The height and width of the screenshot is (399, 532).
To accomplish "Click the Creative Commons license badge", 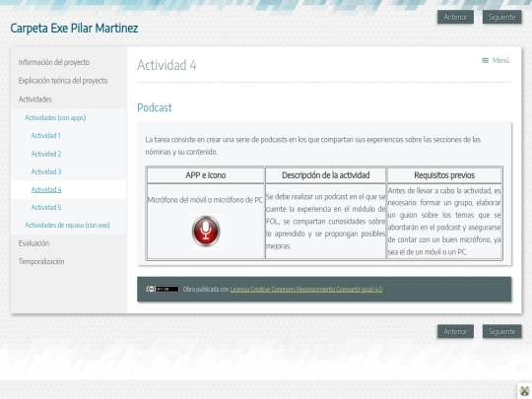I will [163, 289].
